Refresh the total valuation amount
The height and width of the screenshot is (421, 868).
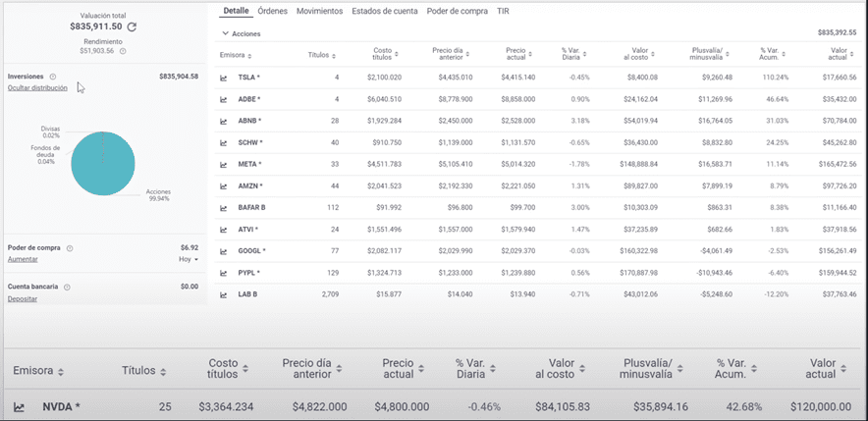pyautogui.click(x=132, y=26)
